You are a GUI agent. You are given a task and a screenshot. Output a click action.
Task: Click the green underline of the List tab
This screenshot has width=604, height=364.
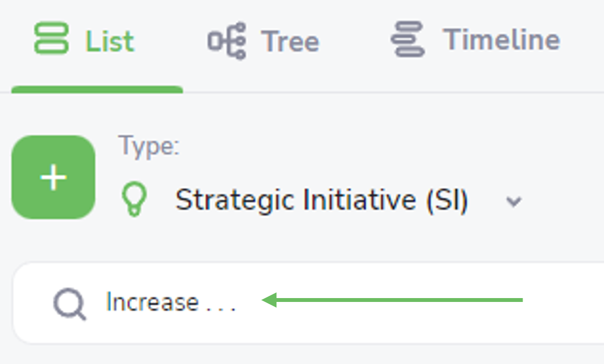(x=97, y=89)
